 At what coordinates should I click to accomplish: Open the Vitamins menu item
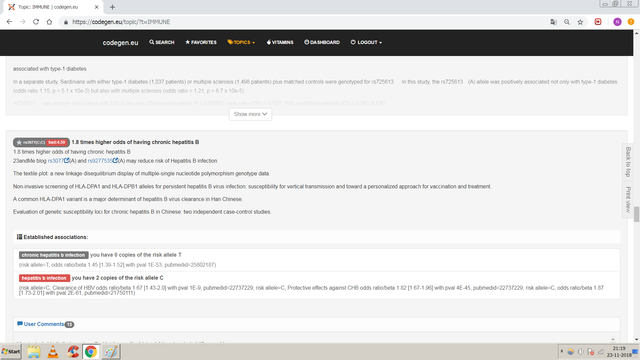pos(280,42)
